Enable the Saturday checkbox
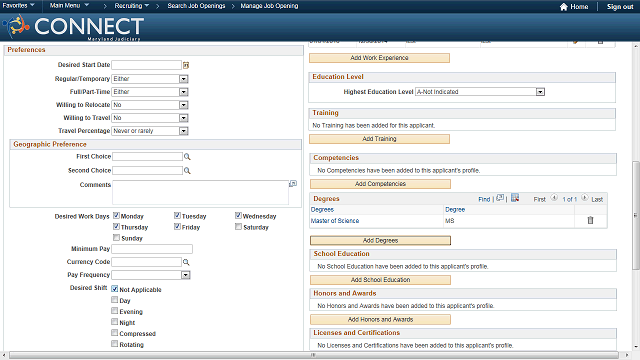 coord(238,227)
